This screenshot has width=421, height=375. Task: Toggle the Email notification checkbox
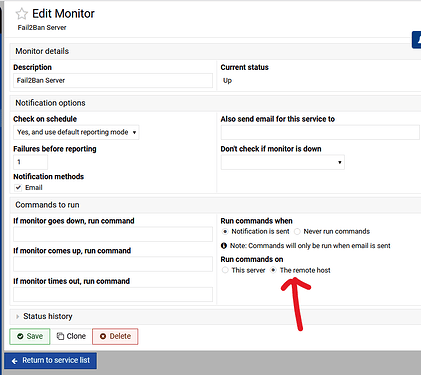click(18, 187)
